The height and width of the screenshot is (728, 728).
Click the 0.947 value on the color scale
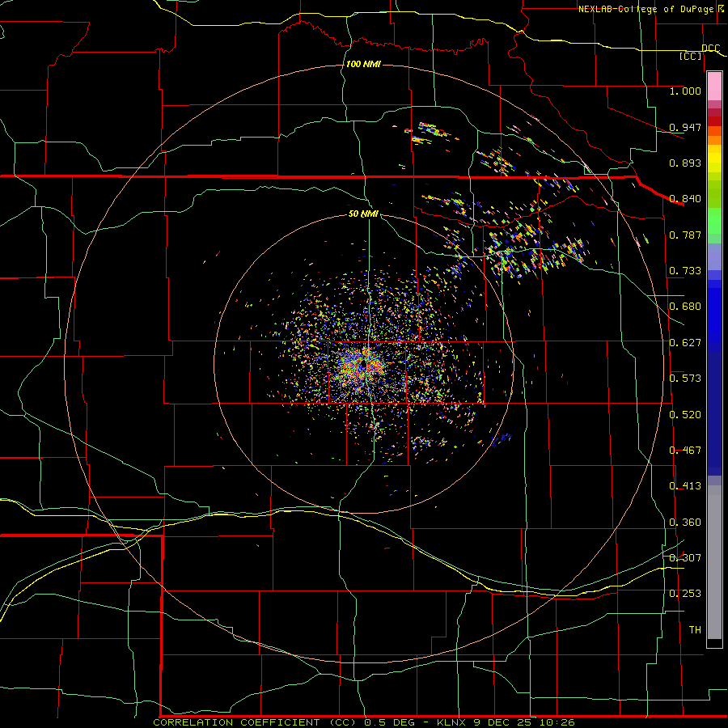(685, 127)
